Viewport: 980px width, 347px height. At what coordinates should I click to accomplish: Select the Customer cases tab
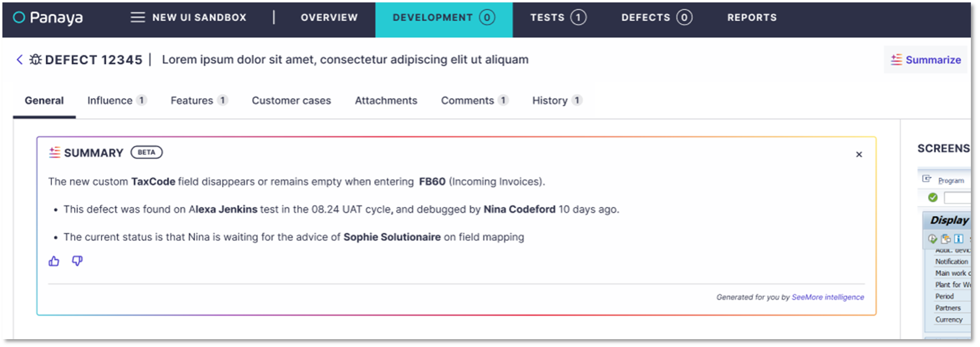(x=291, y=101)
